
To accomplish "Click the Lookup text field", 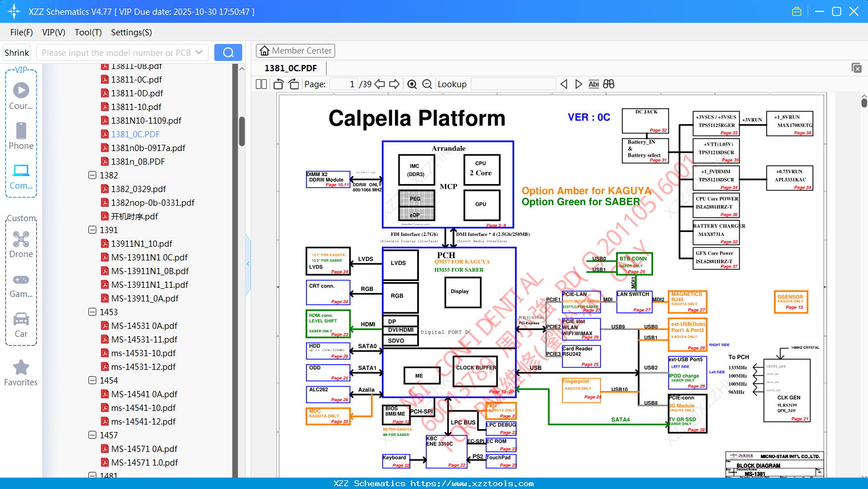I will pos(514,84).
